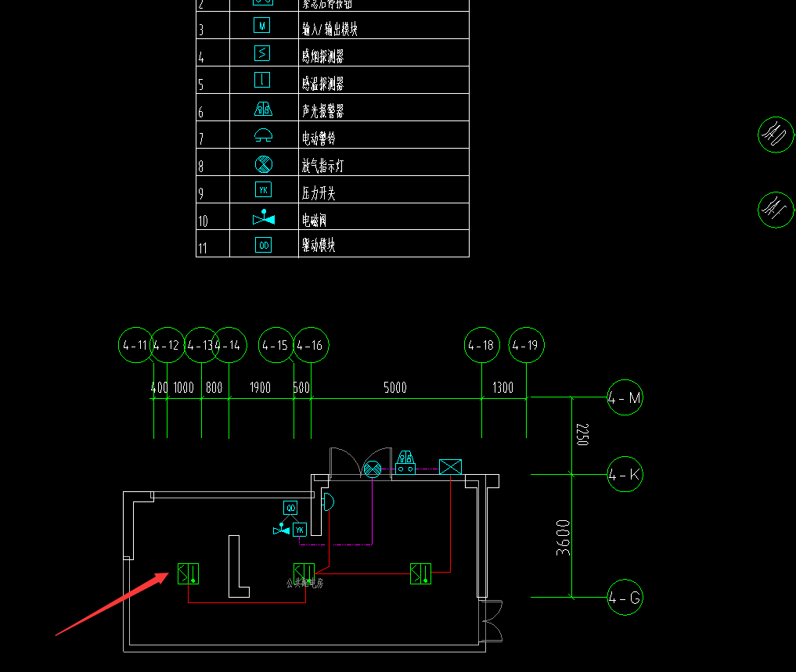The image size is (796, 672).
Task: Click legend row number '11'
Action: [x=203, y=249]
